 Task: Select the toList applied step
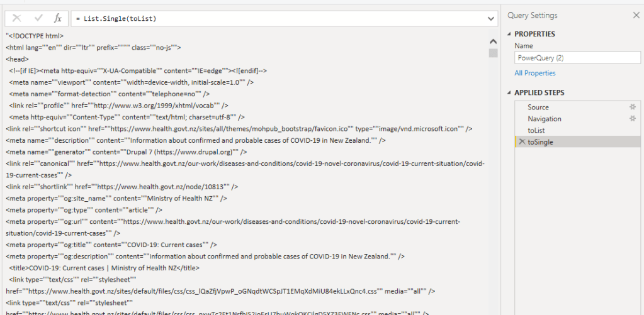pos(536,130)
